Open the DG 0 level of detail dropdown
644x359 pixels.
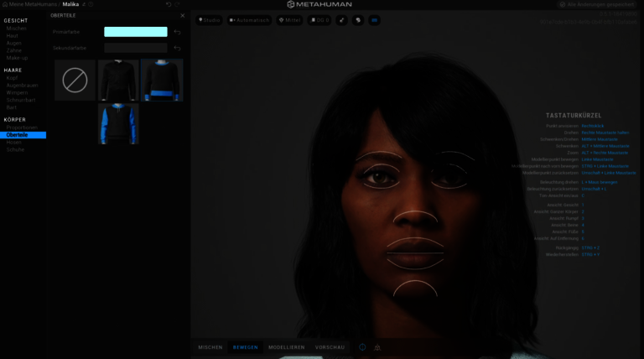[x=319, y=20]
